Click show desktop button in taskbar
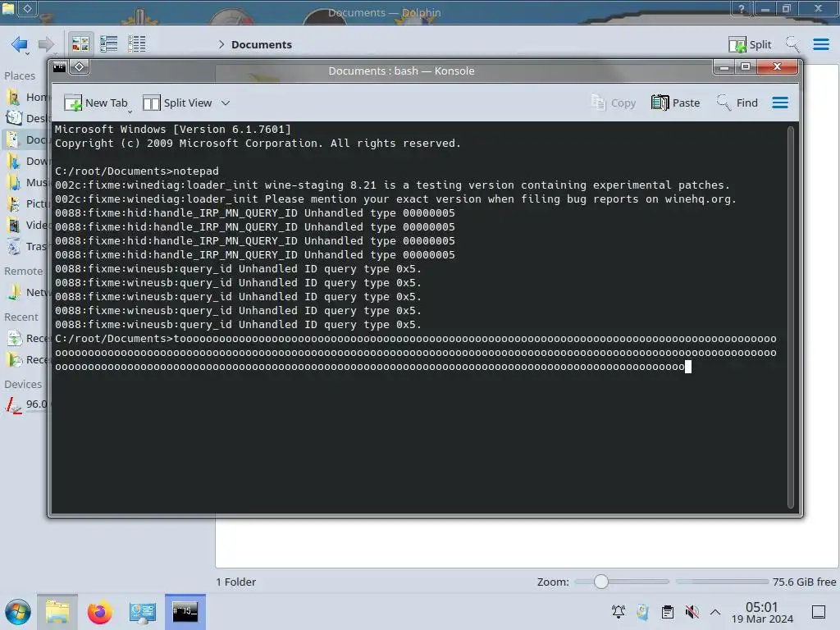The image size is (840, 630). coord(819,611)
